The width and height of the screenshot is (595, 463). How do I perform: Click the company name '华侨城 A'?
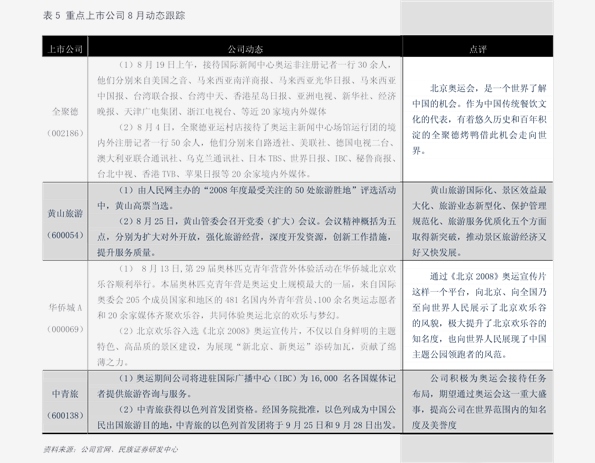(x=65, y=307)
